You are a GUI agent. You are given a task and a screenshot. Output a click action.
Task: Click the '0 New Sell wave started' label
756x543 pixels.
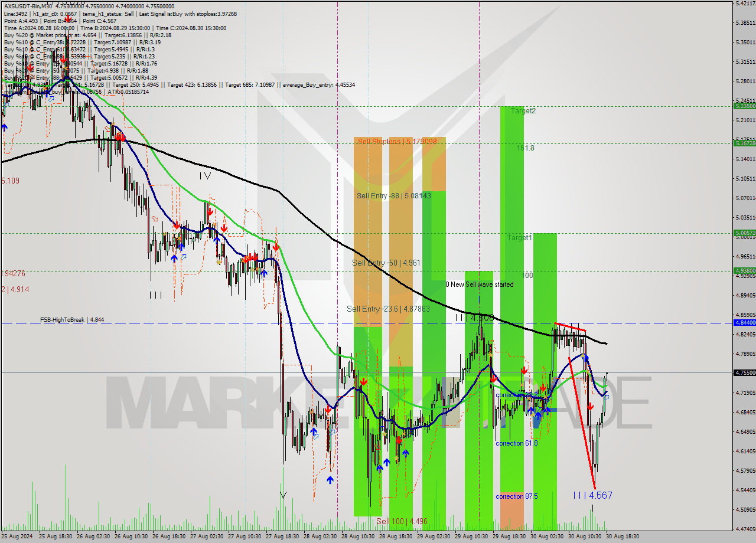pyautogui.click(x=480, y=284)
